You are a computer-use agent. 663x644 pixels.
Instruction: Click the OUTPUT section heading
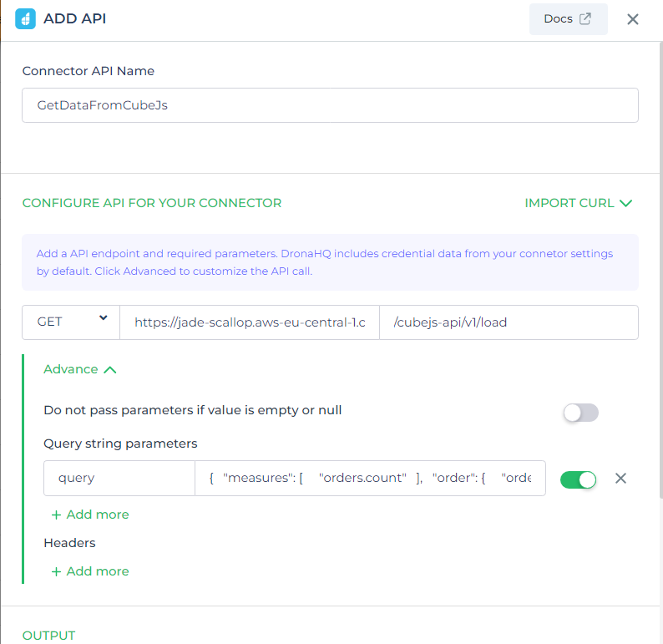click(48, 636)
